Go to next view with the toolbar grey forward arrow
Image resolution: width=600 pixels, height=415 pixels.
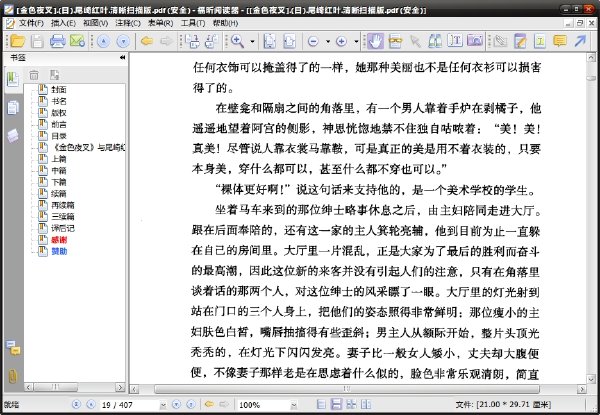(x=166, y=41)
